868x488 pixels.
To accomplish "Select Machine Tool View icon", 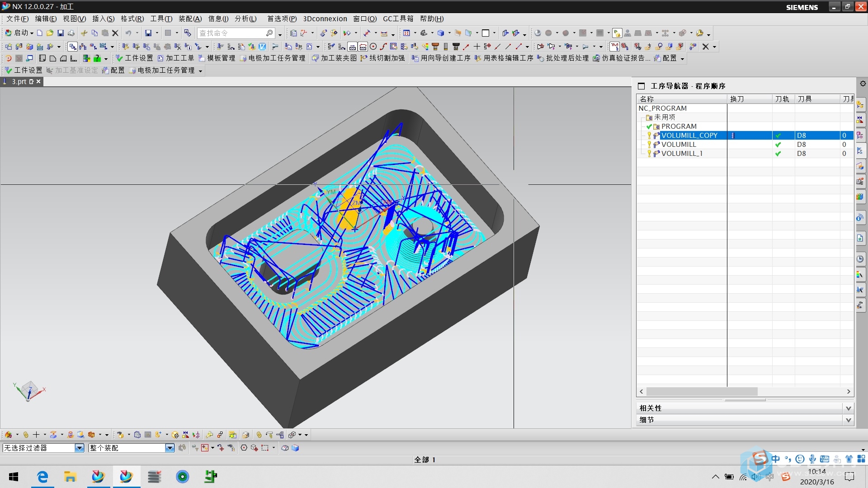I will click(83, 47).
